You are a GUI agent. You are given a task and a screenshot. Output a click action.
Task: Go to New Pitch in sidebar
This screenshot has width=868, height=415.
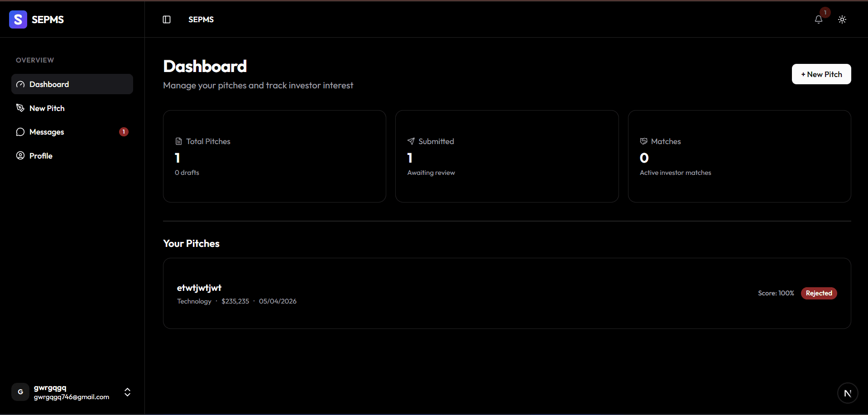pos(72,108)
